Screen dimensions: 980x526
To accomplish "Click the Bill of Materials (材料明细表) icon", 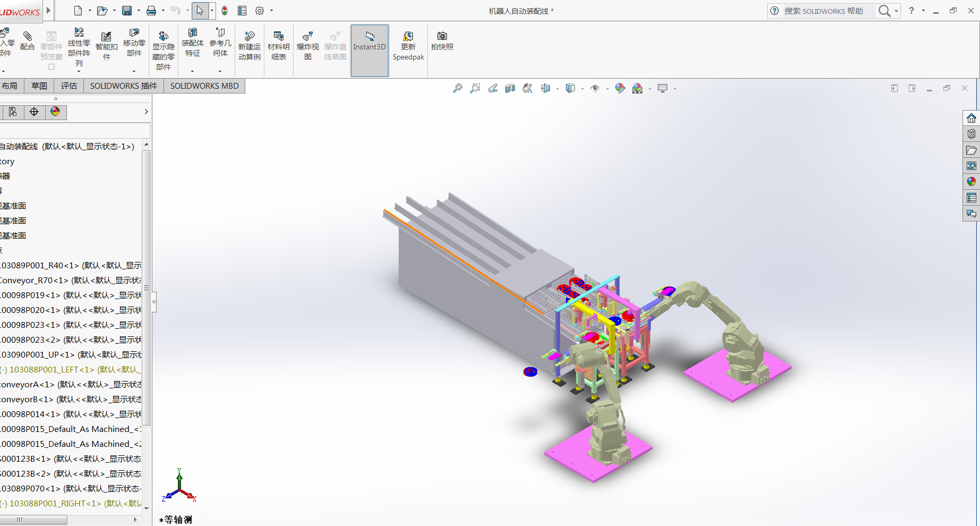I will pyautogui.click(x=278, y=46).
